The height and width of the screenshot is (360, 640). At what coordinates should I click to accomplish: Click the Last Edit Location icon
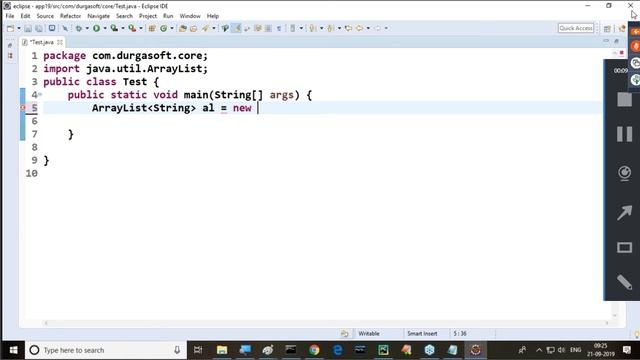click(348, 28)
